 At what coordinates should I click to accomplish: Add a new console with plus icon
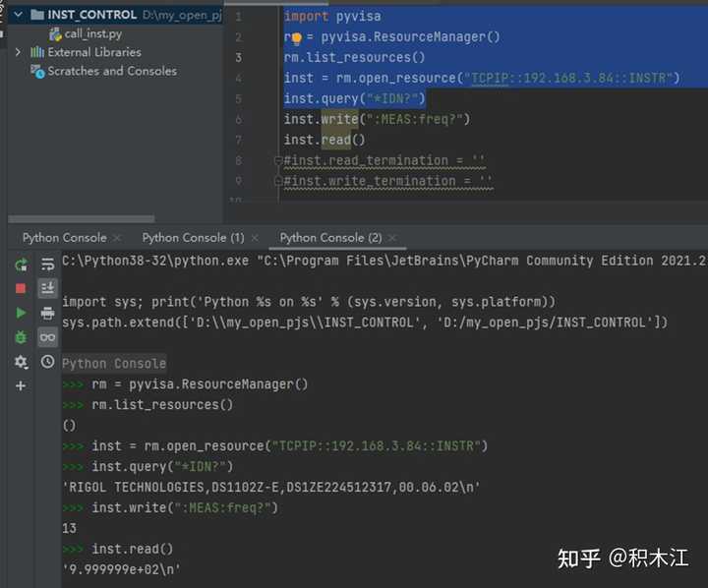point(21,386)
